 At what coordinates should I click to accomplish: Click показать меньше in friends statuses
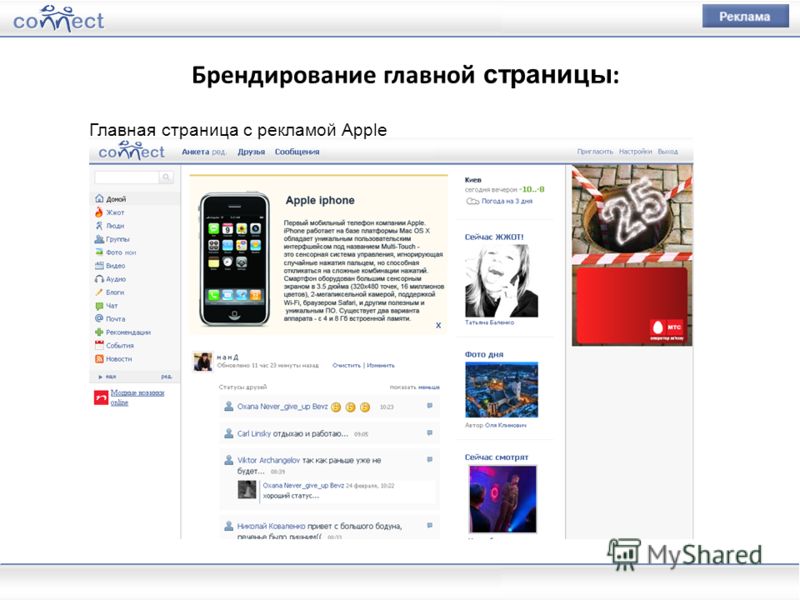coord(414,387)
